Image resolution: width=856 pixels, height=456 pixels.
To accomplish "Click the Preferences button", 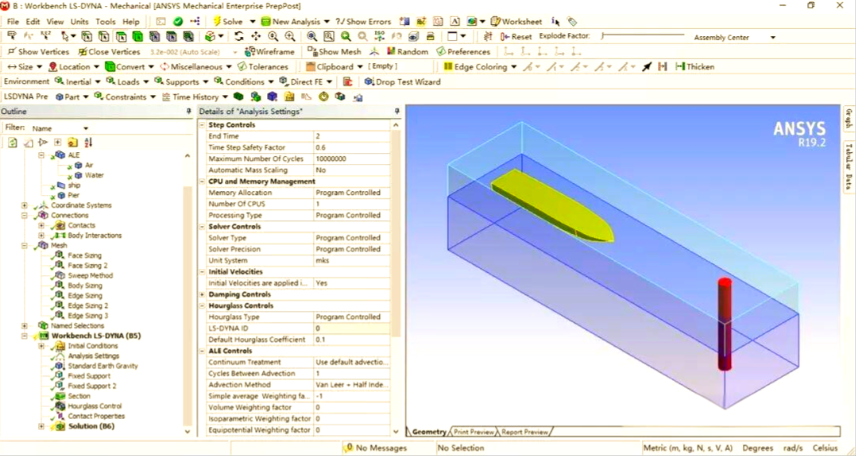I will (463, 51).
